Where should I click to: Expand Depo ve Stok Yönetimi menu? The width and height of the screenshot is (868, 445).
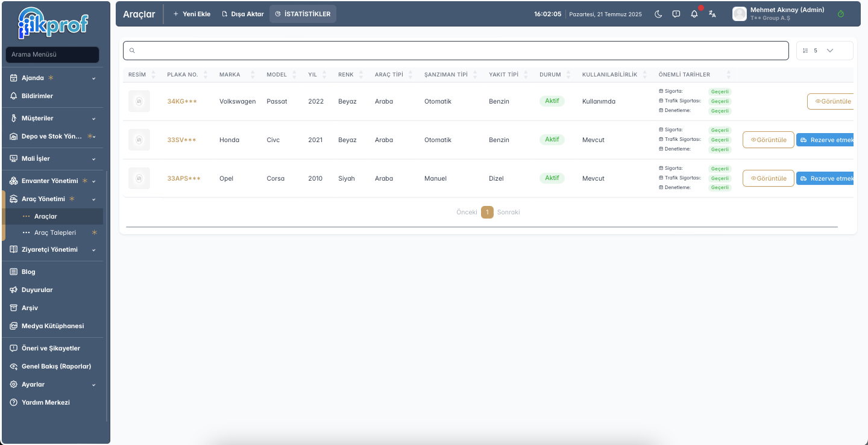point(53,136)
